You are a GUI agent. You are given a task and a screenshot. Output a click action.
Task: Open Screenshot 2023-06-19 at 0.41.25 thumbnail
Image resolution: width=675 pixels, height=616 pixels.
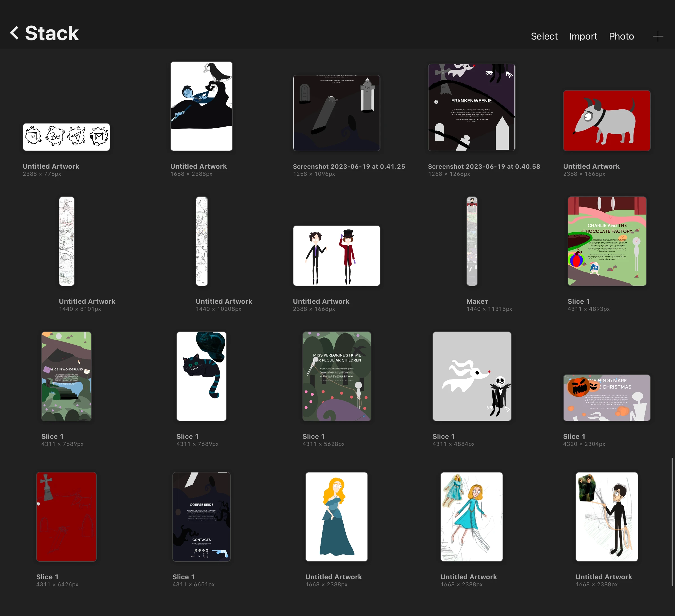(x=336, y=113)
